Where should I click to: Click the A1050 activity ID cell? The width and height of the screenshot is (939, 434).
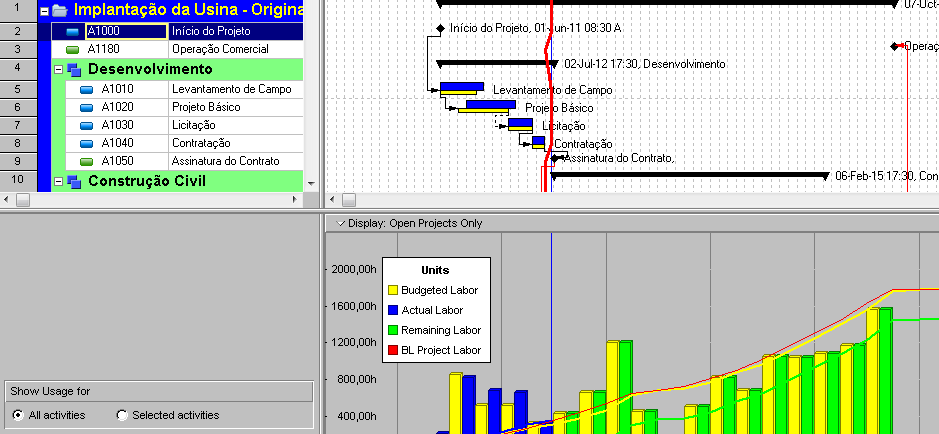(x=117, y=161)
